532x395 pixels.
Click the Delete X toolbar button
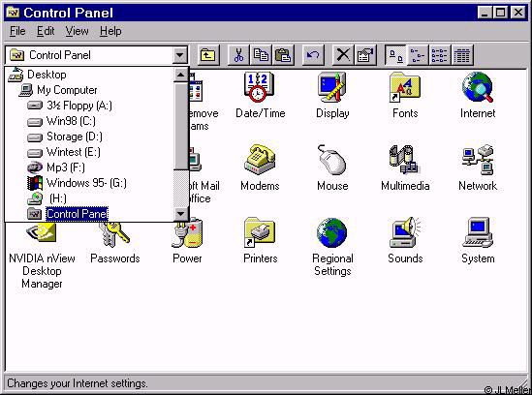343,55
